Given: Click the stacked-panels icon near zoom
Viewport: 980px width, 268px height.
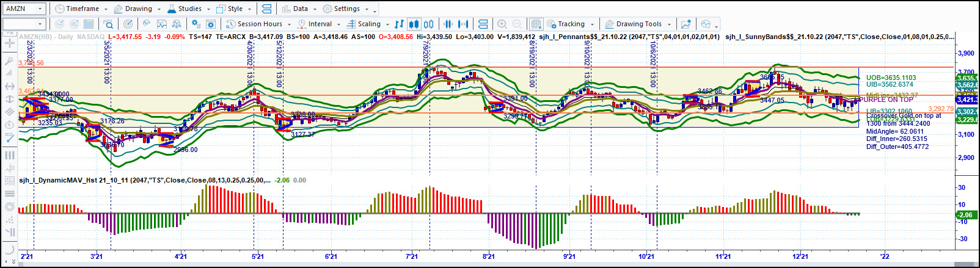Looking at the screenshot, I should 483,24.
